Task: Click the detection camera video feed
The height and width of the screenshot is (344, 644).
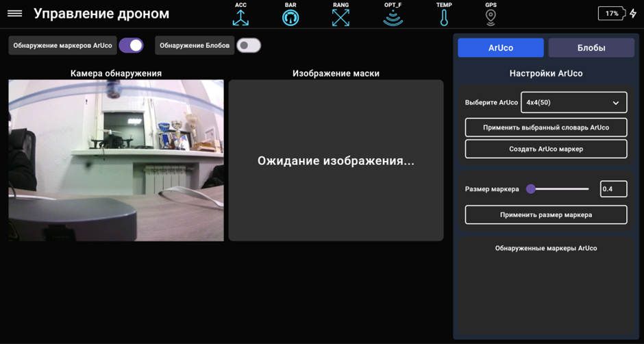Action: [116, 160]
